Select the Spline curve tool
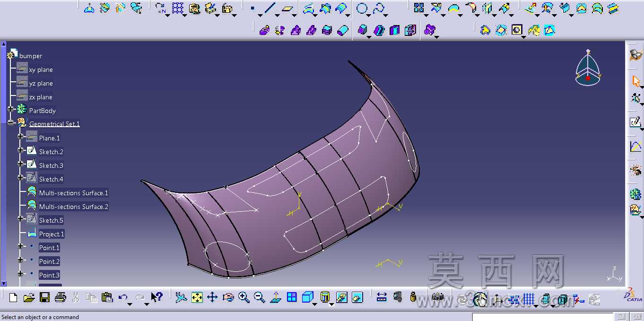This screenshot has width=644, height=321. coord(378,8)
